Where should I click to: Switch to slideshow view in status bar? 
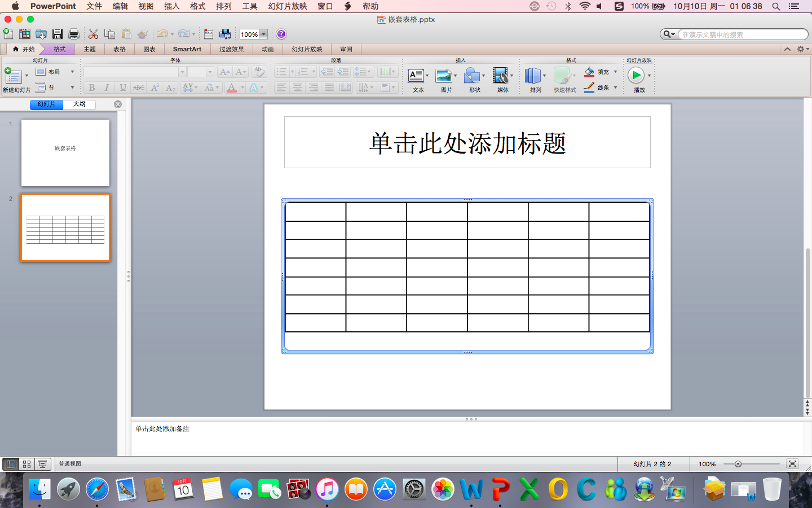coord(42,464)
